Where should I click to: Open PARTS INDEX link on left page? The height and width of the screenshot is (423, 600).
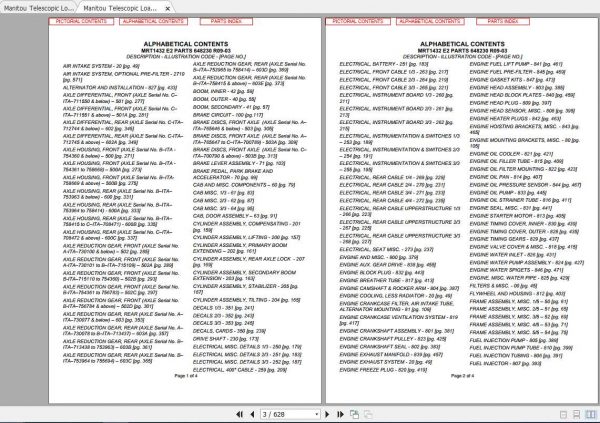(226, 21)
